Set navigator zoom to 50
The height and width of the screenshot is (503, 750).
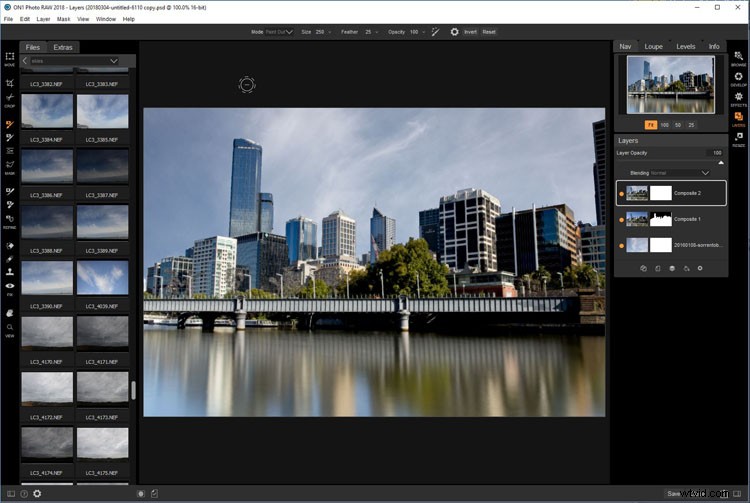[x=678, y=125]
